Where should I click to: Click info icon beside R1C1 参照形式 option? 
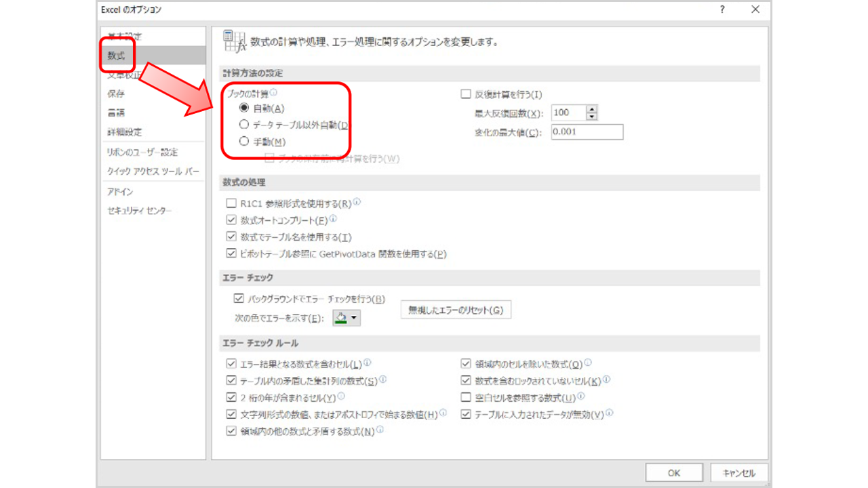(x=357, y=202)
